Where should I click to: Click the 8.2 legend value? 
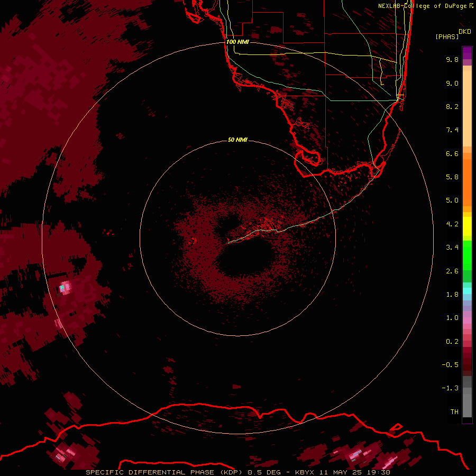452,106
